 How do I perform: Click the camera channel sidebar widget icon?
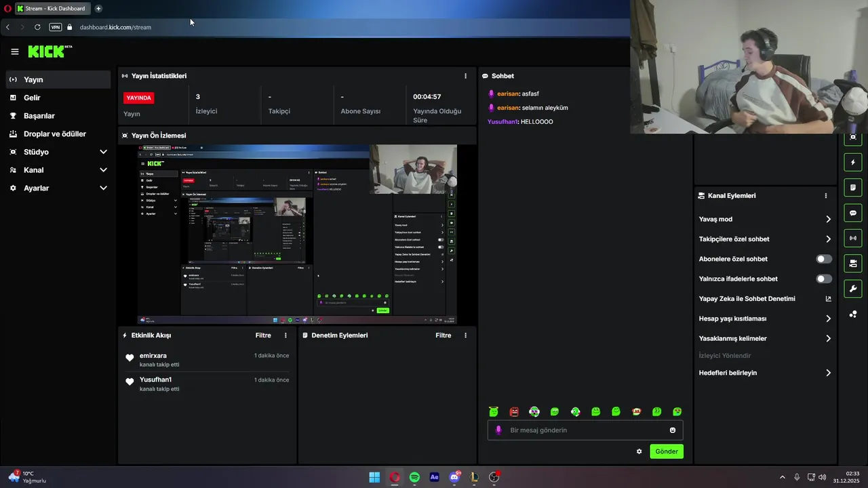[x=853, y=263]
